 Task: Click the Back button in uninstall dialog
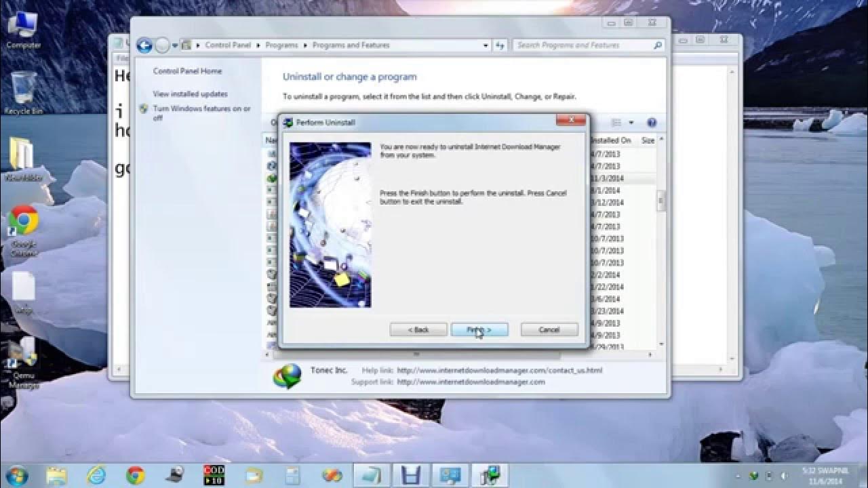pyautogui.click(x=418, y=329)
